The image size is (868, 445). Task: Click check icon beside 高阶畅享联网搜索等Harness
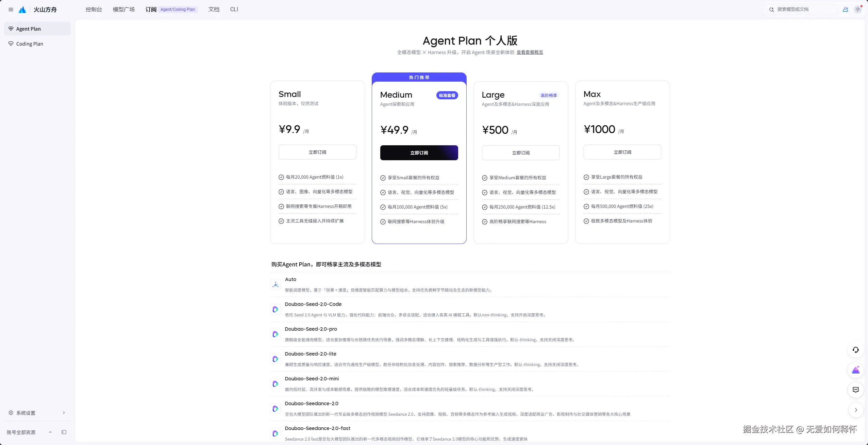click(485, 222)
